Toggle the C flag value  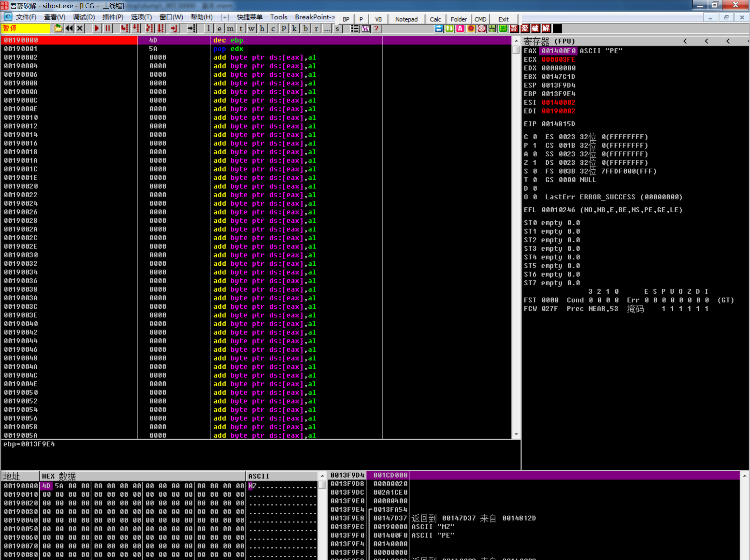(534, 137)
